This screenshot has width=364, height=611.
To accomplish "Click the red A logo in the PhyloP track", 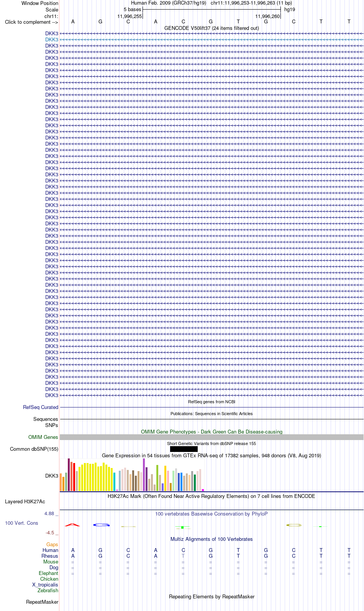I will tap(72, 525).
